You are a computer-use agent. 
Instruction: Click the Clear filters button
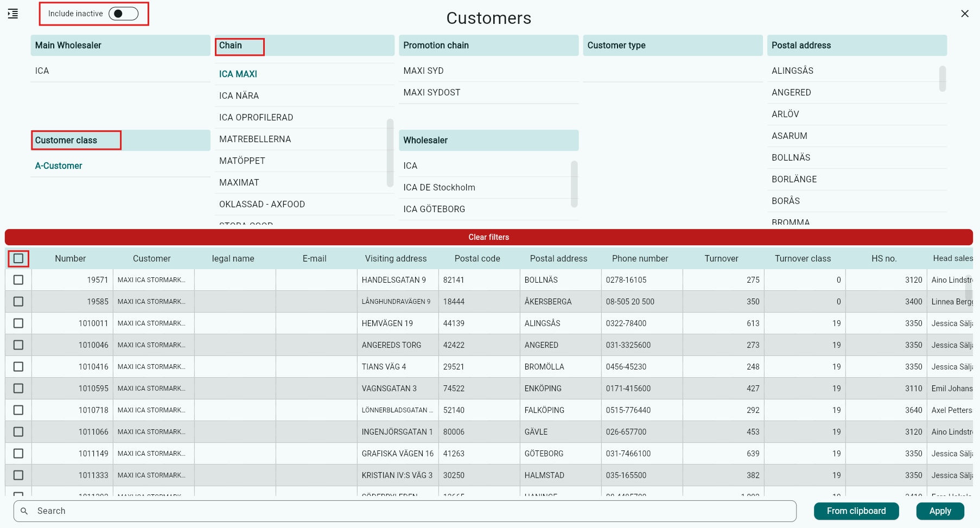489,237
